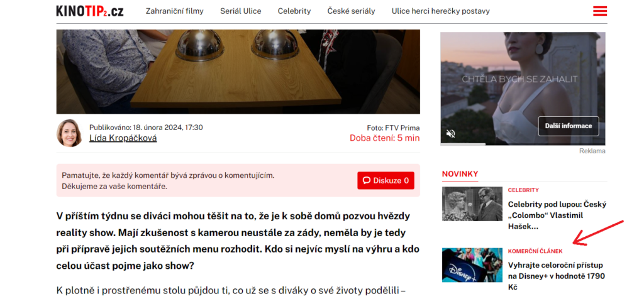Open Ulice herci herečky postavy page
Screen dimensions: 644x299
click(x=441, y=11)
